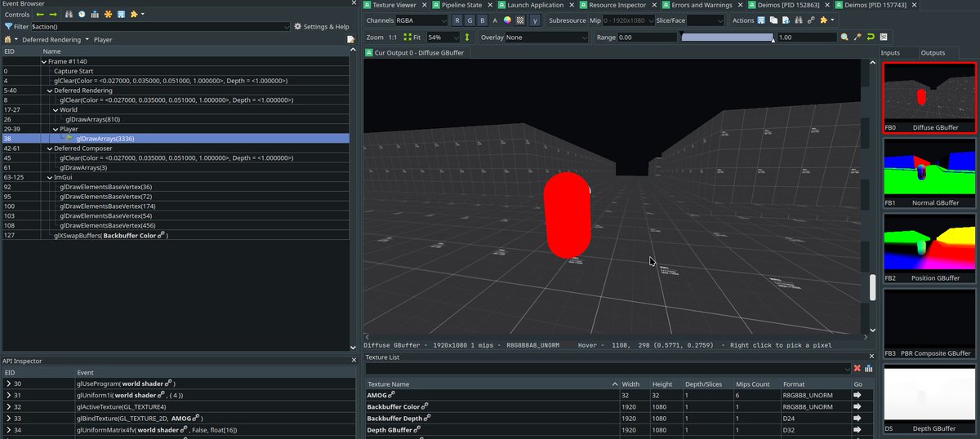The height and width of the screenshot is (439, 980).
Task: Click the white point marker on the Range slider
Action: coord(773,38)
